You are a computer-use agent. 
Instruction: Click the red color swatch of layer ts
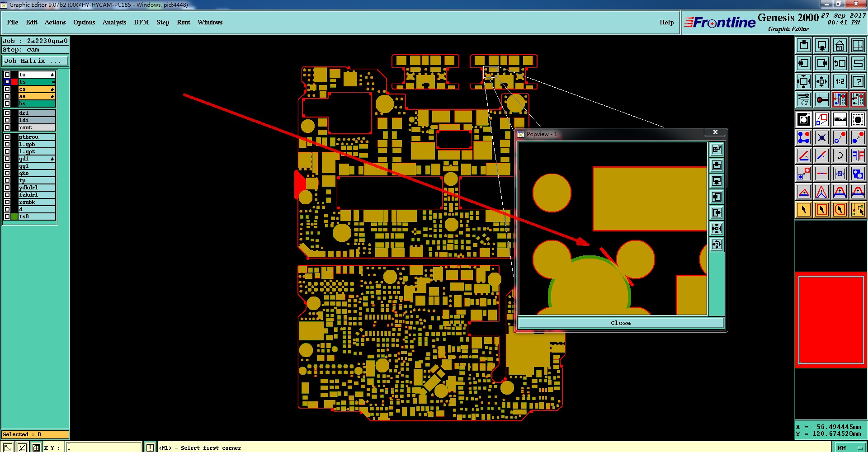[14, 82]
